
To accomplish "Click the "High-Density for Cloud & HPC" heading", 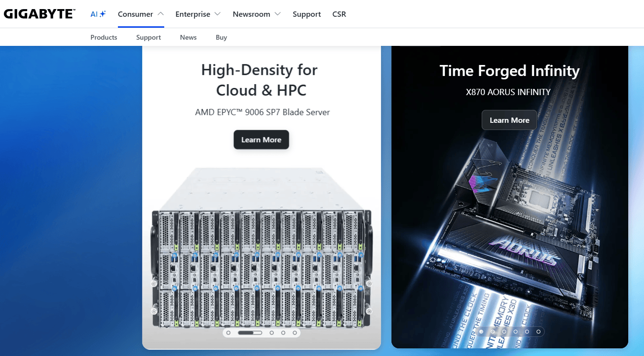I will pyautogui.click(x=259, y=80).
